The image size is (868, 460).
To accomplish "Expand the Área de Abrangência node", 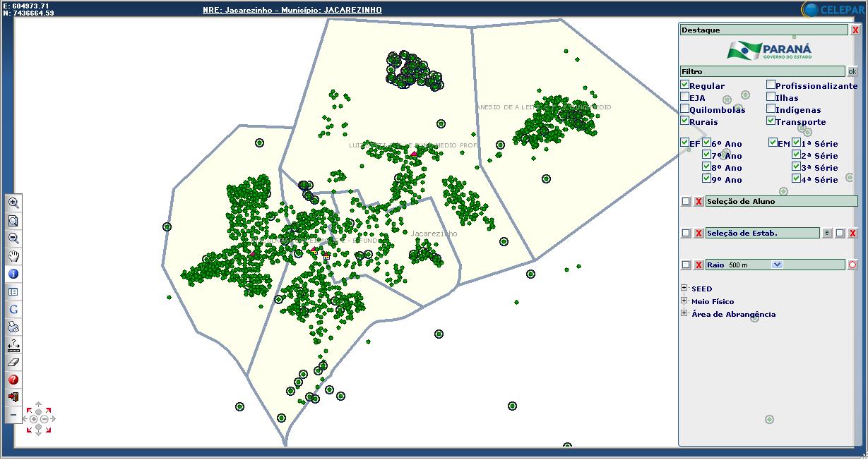I will coord(684,313).
